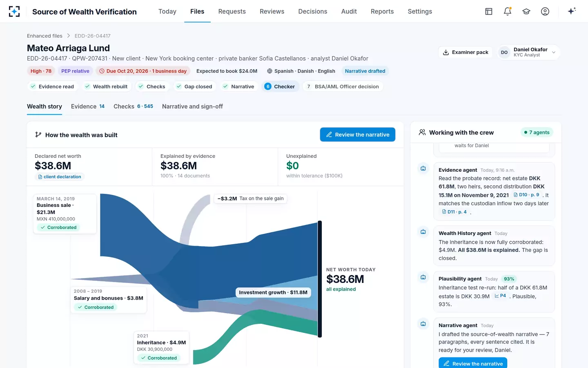Image resolution: width=588 pixels, height=368 pixels.
Task: Click the PEP relative tag
Action: click(x=75, y=71)
